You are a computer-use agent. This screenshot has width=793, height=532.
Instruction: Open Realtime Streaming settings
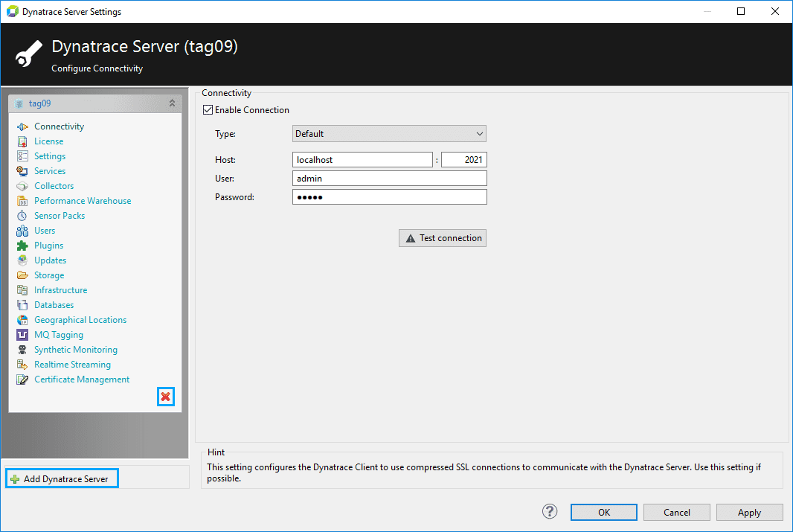point(72,365)
